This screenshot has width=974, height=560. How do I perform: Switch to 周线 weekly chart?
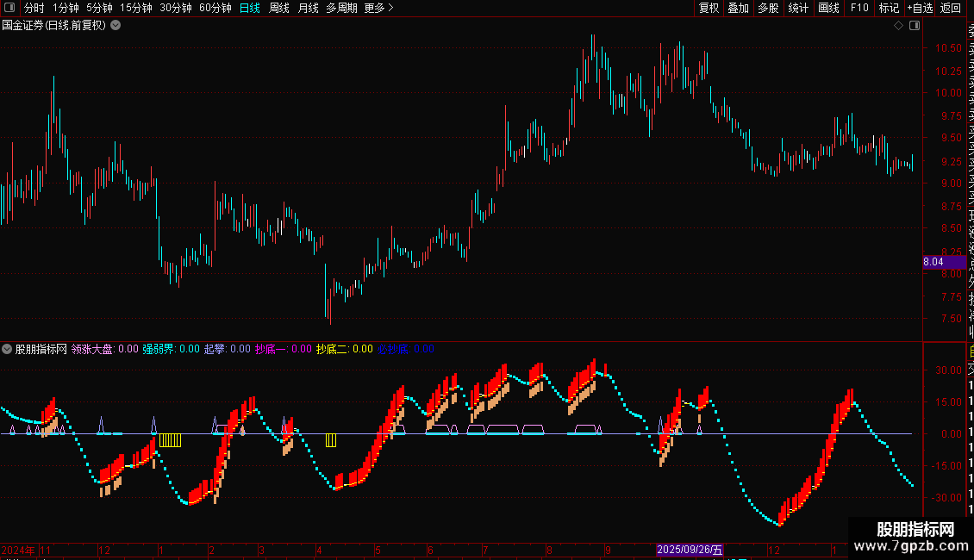[x=279, y=8]
